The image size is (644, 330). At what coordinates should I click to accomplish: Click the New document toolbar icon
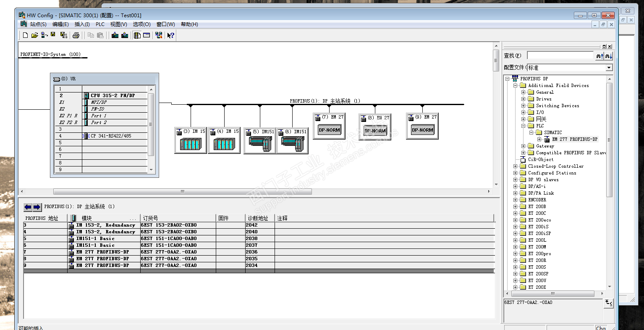25,35
